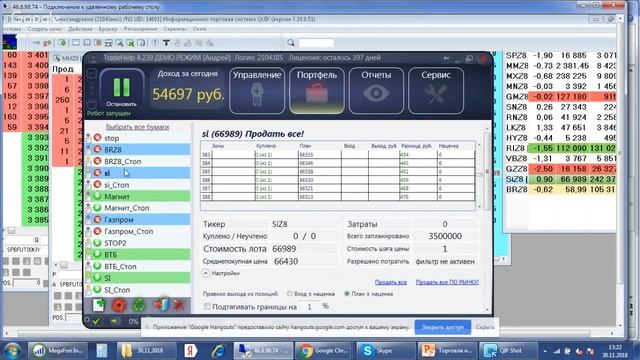Screen dimensions: 640x360
Task: Open the Сервисы menu in QUIK
Action: [x=175, y=29]
